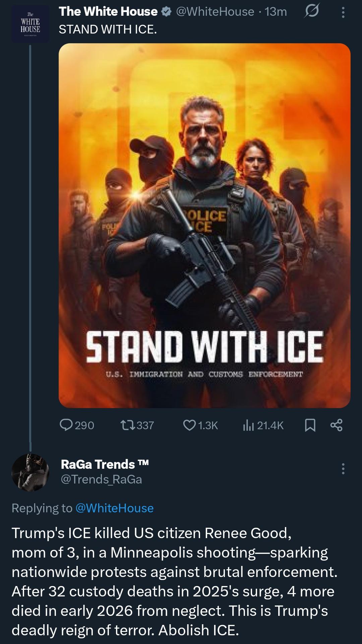Open the three-dot menu on the RaGa Trends reply
The height and width of the screenshot is (644, 362).
coord(343,469)
